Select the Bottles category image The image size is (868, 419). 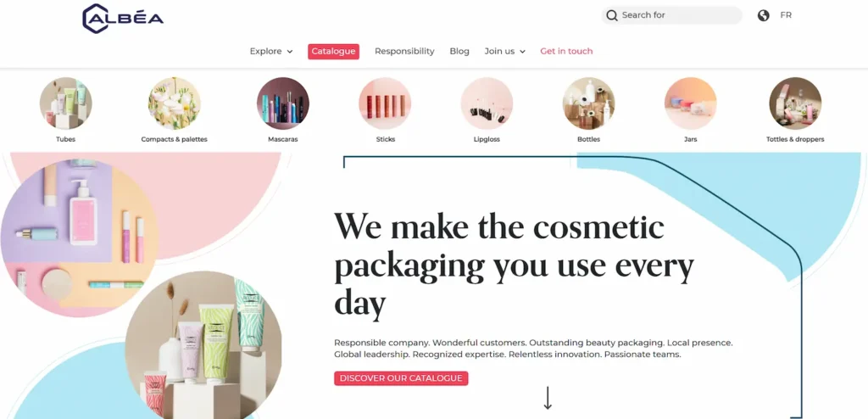click(588, 103)
